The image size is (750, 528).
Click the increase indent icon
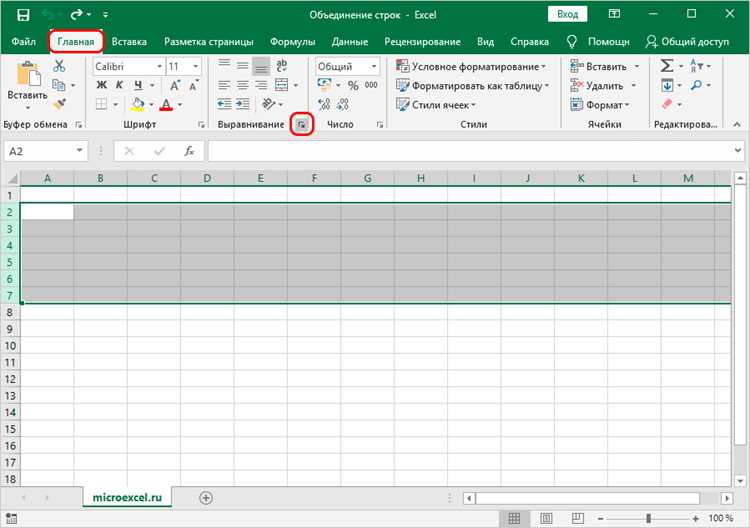(243, 104)
